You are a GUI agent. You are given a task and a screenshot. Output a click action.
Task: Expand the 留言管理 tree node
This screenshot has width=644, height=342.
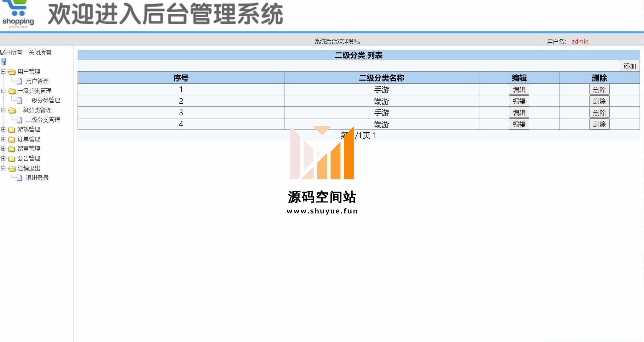click(x=3, y=148)
